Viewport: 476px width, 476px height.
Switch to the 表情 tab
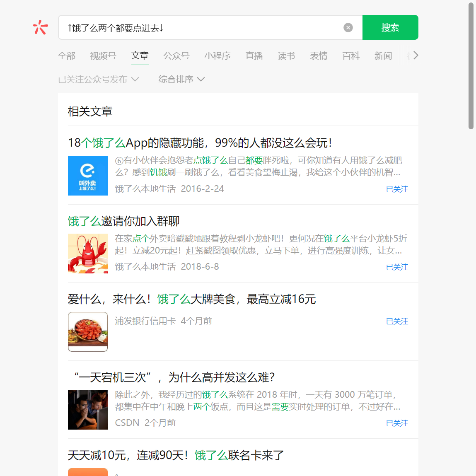tap(319, 56)
